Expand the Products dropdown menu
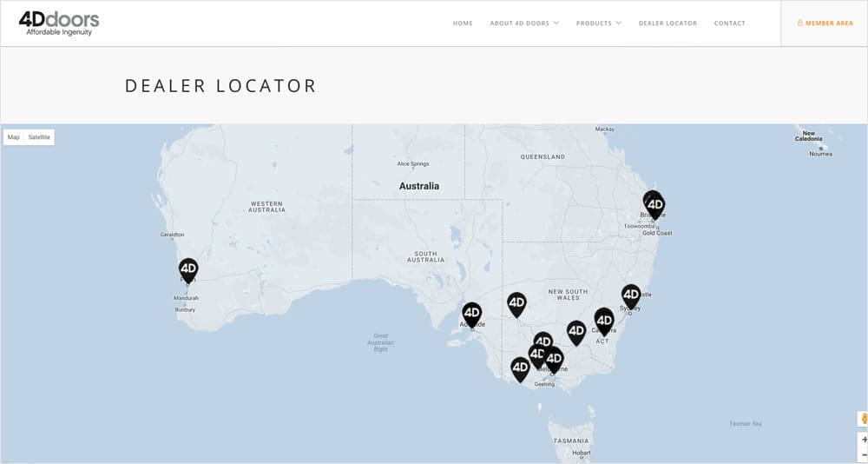868x464 pixels. tap(598, 23)
